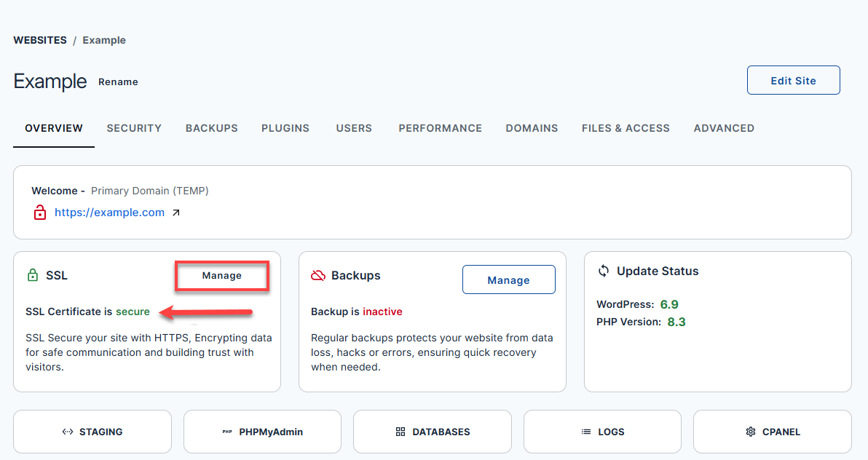This screenshot has height=460, width=868.
Task: Click the green SSL padlock icon
Action: click(x=33, y=275)
